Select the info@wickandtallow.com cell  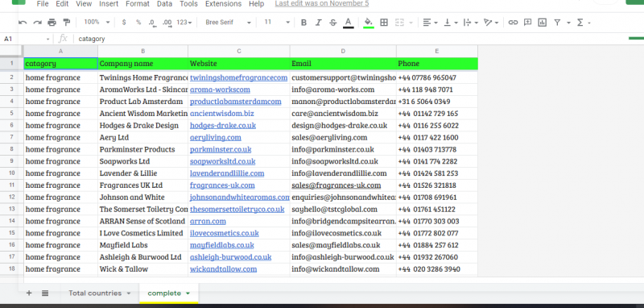(343, 269)
